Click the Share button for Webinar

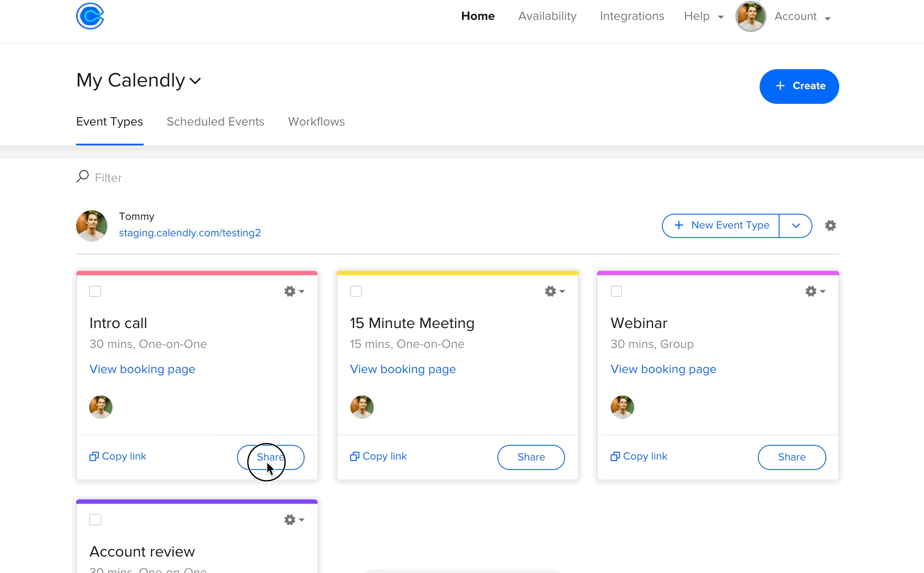pos(792,457)
